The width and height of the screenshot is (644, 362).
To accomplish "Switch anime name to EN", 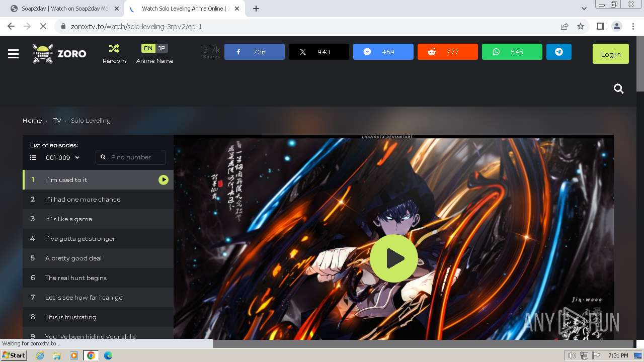I will pos(148,48).
